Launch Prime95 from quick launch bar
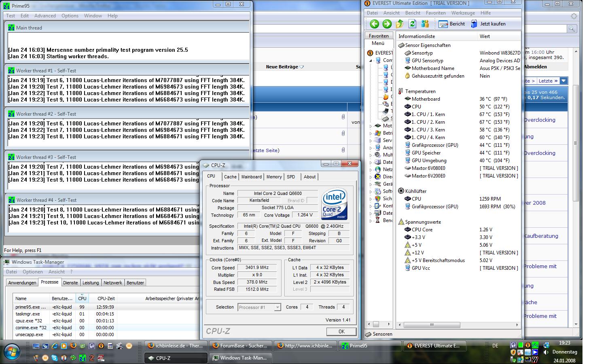Image resolution: width=591 pixels, height=364 pixels. pyautogui.click(x=83, y=358)
